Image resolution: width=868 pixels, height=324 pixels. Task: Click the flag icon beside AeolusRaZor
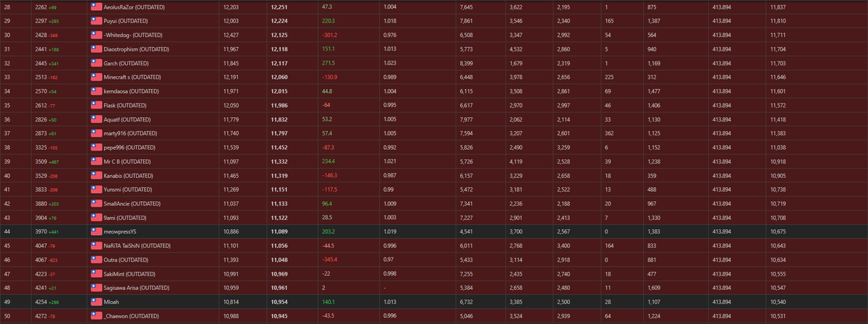coord(96,7)
